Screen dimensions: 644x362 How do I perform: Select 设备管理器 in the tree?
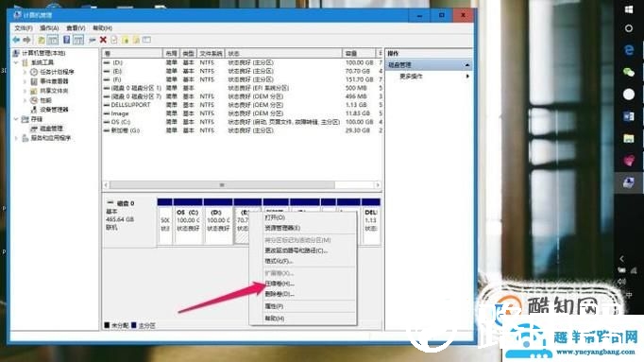[x=54, y=110]
